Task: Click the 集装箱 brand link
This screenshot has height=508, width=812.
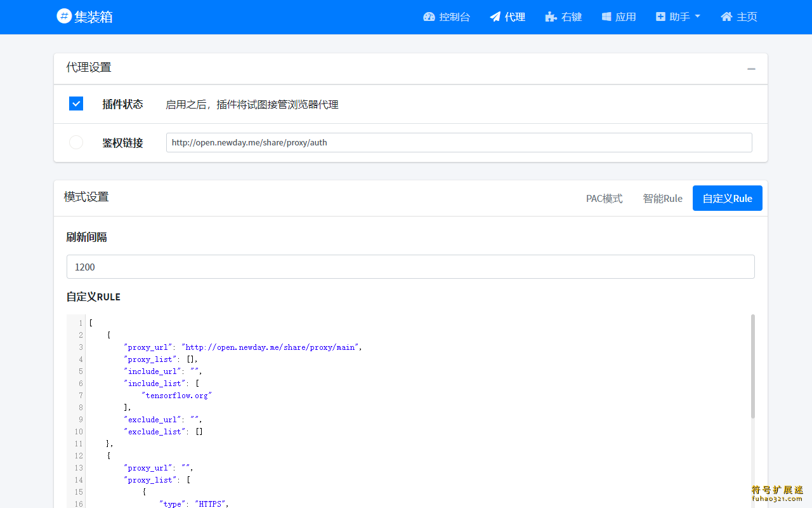Action: 84,17
